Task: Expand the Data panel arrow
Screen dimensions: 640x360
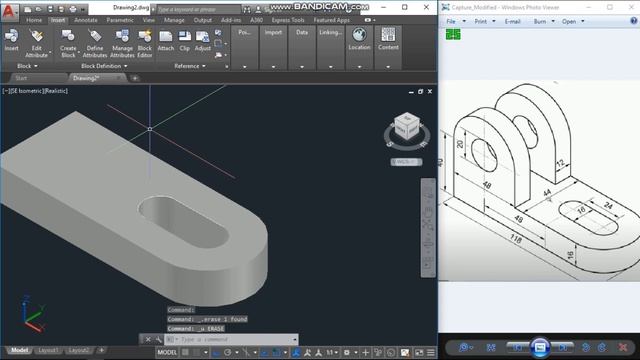Action: (302, 67)
